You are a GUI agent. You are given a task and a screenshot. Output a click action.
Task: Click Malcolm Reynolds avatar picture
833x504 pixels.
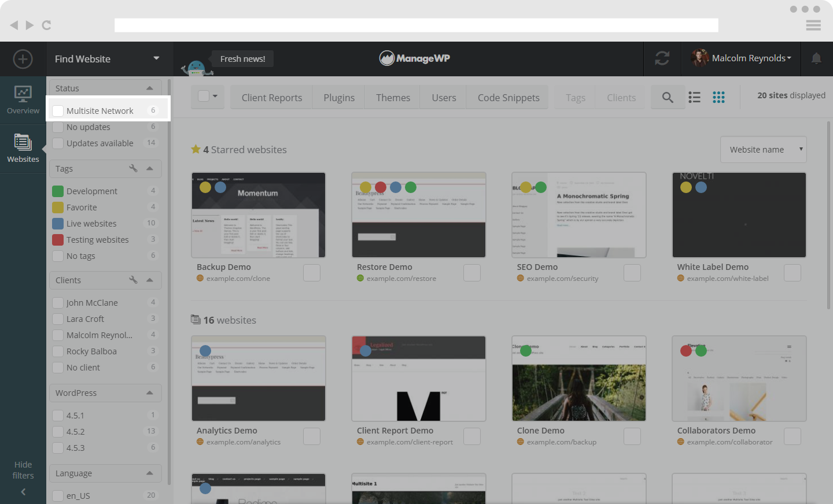[699, 58]
